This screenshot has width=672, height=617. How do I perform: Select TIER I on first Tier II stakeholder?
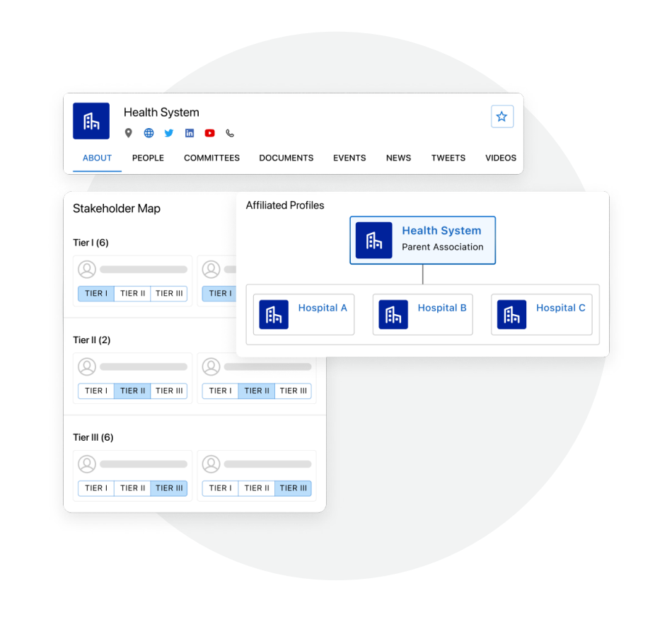[x=95, y=391]
